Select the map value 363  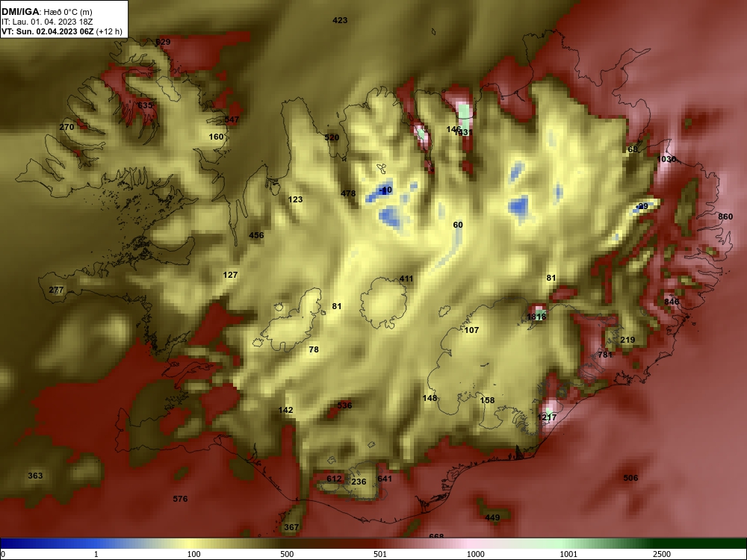click(x=35, y=476)
